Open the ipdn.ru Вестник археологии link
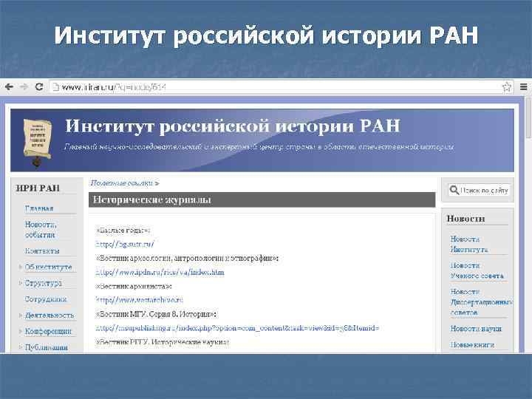 pos(160,272)
